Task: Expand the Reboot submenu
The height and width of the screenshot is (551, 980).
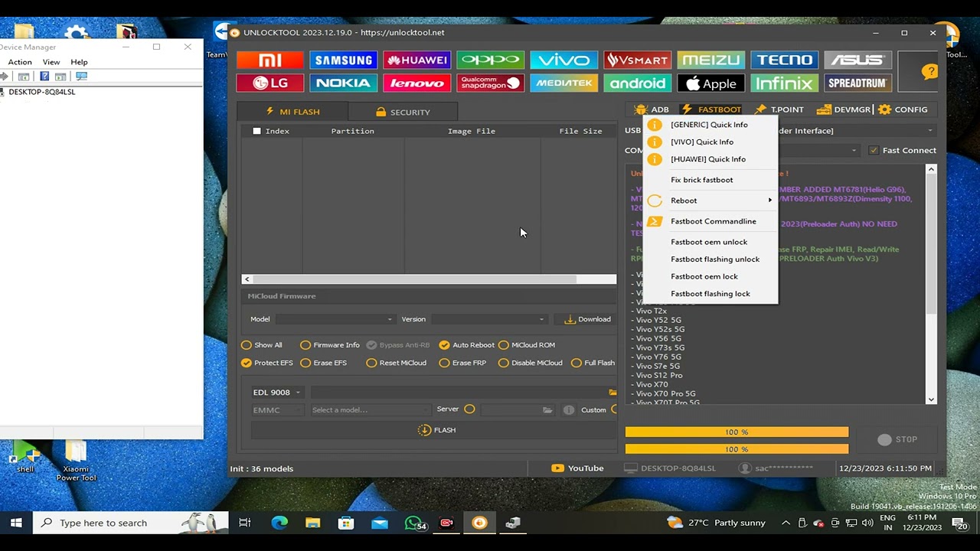Action: pos(710,201)
